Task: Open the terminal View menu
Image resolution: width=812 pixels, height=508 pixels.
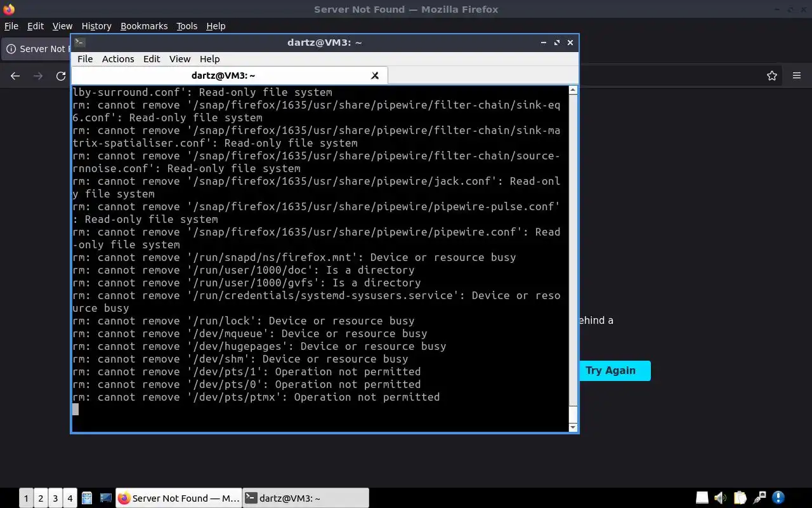Action: point(180,58)
